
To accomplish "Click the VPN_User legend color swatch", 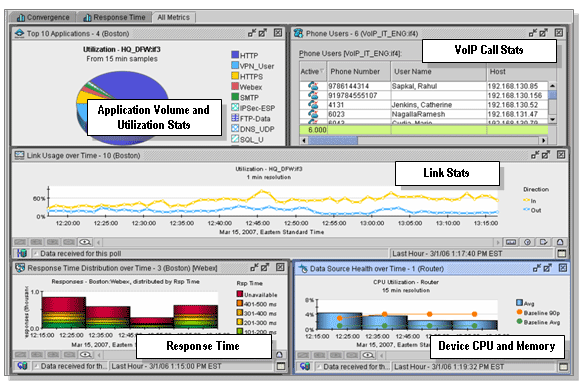I will [235, 65].
